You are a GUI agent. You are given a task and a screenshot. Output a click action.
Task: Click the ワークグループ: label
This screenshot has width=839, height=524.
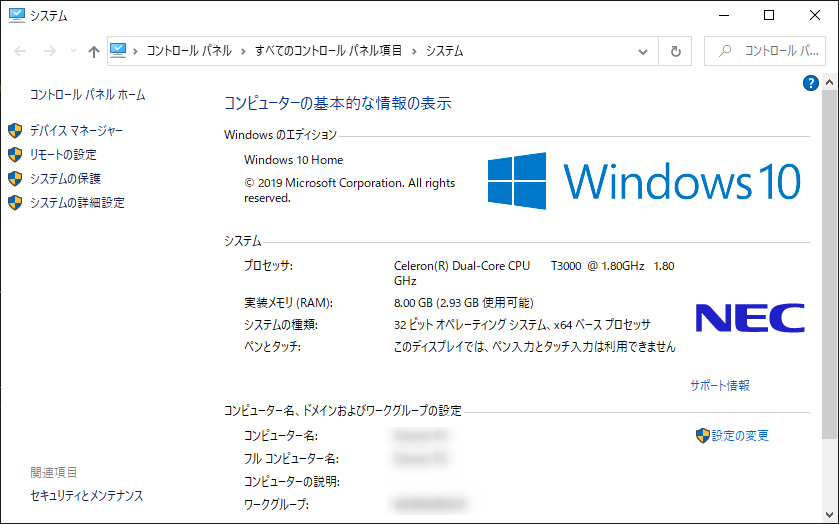point(276,504)
